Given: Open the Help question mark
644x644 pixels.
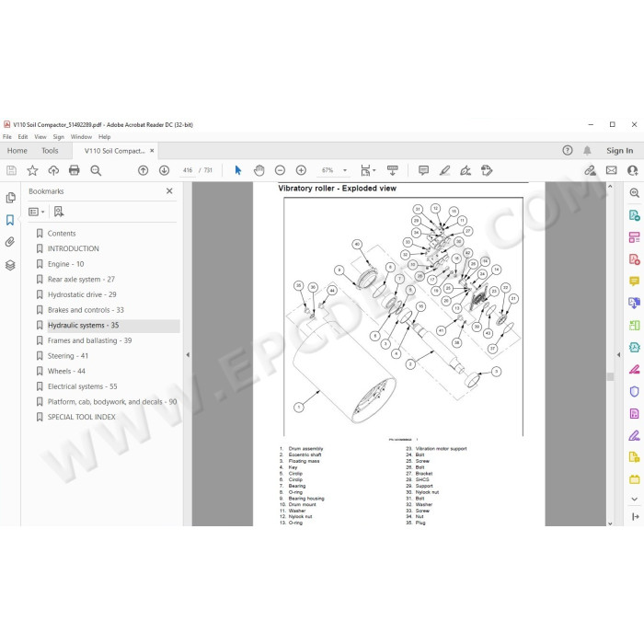Looking at the screenshot, I should tap(568, 150).
